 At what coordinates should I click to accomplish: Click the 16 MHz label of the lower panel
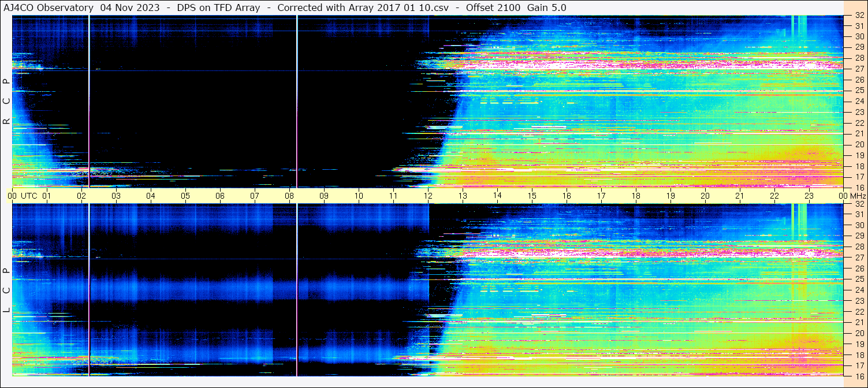[x=859, y=375]
